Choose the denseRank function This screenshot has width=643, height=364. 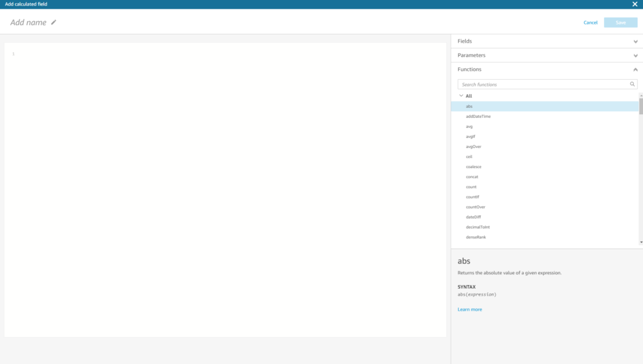[476, 237]
